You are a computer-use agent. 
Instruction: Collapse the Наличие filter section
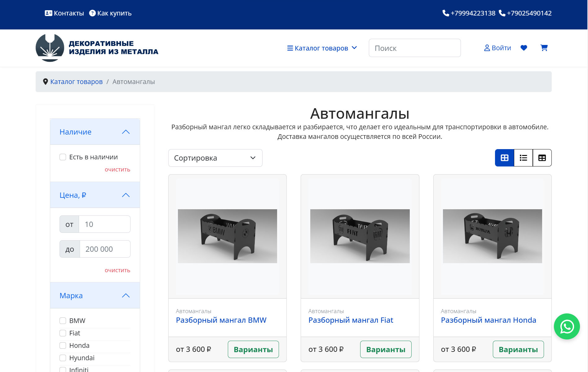[95, 132]
